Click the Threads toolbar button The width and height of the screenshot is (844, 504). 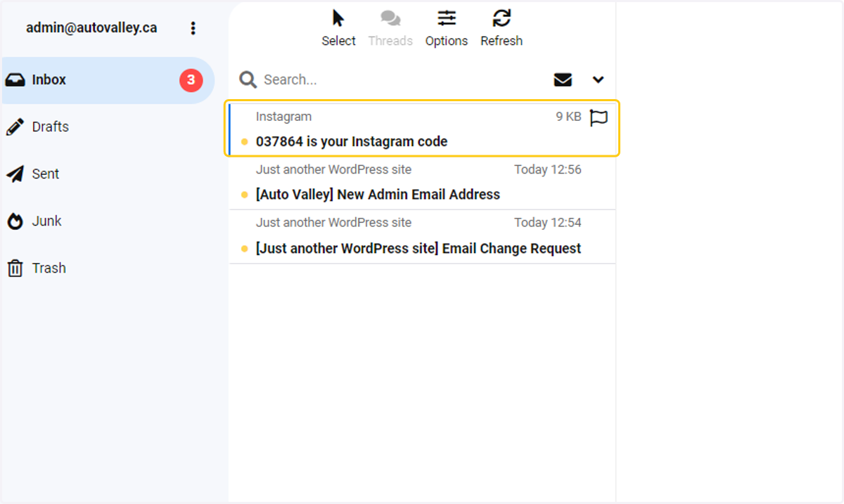390,28
